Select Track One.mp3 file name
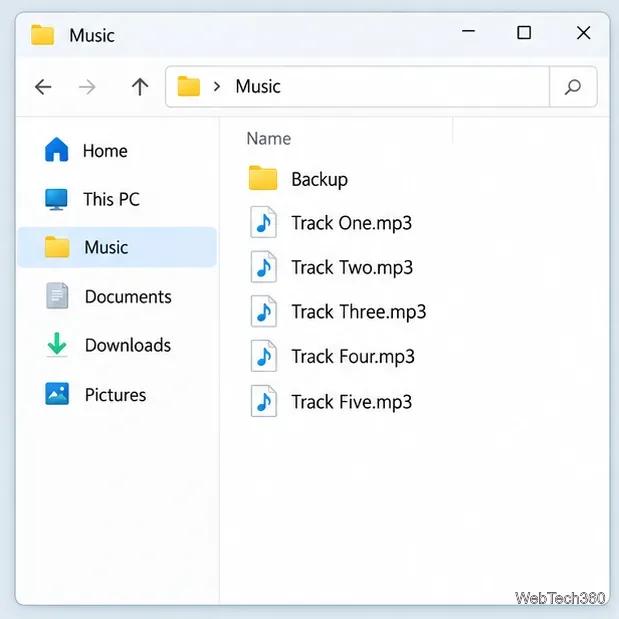This screenshot has width=619, height=619. tap(351, 223)
